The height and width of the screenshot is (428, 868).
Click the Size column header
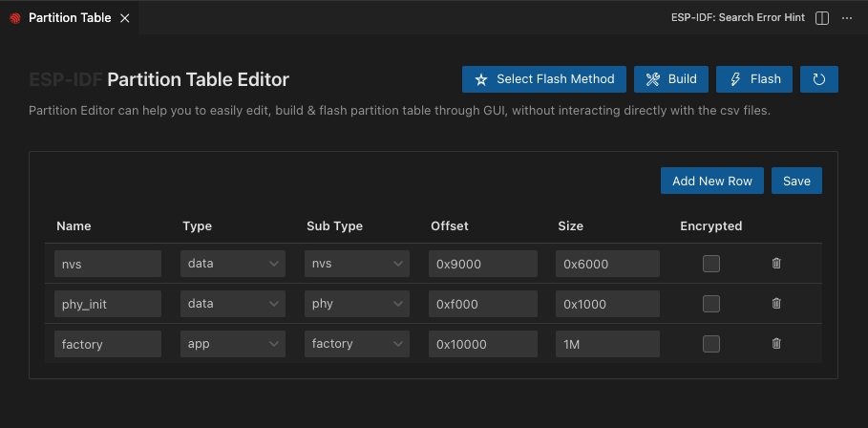point(571,225)
